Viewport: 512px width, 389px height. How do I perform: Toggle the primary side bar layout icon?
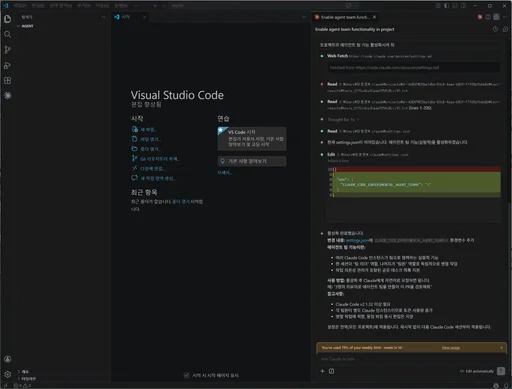pos(447,6)
